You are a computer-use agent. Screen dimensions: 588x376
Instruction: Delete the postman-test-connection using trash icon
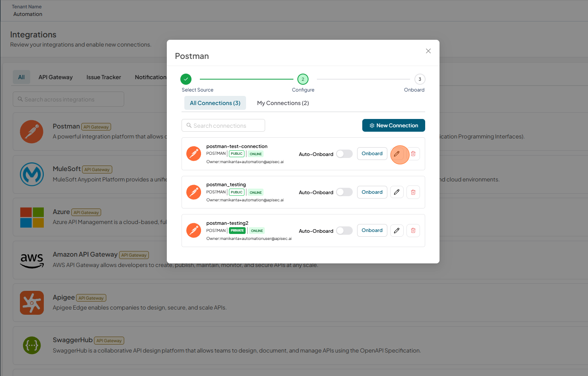click(x=413, y=154)
